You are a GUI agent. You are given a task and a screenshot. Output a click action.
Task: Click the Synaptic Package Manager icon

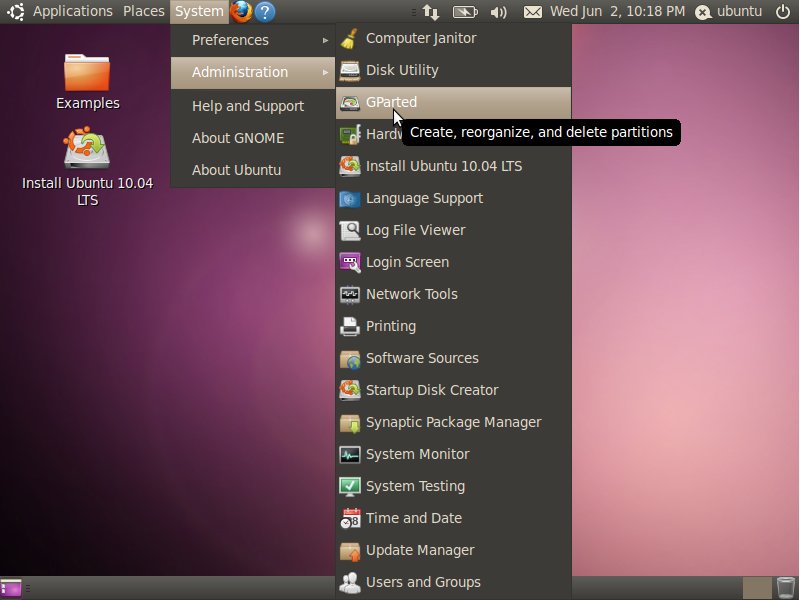click(349, 422)
